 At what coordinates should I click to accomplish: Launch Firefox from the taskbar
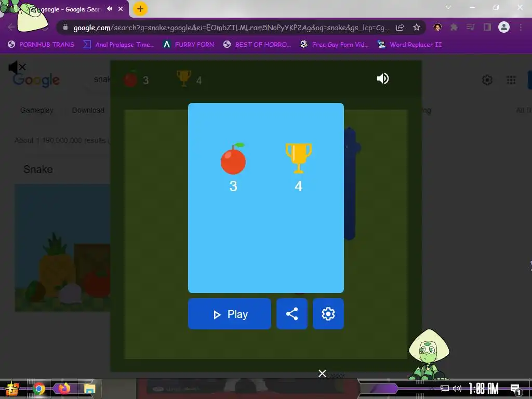[64, 389]
